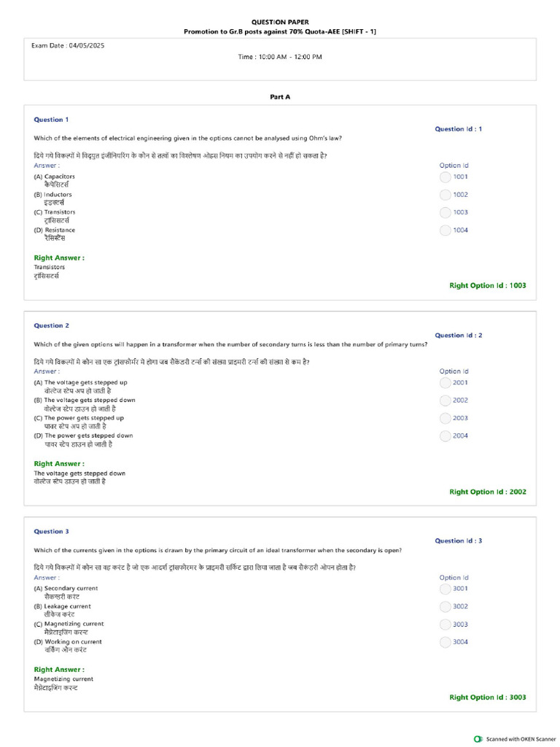Click the Question 1 heading
The height and width of the screenshot is (747, 560).
(52, 120)
